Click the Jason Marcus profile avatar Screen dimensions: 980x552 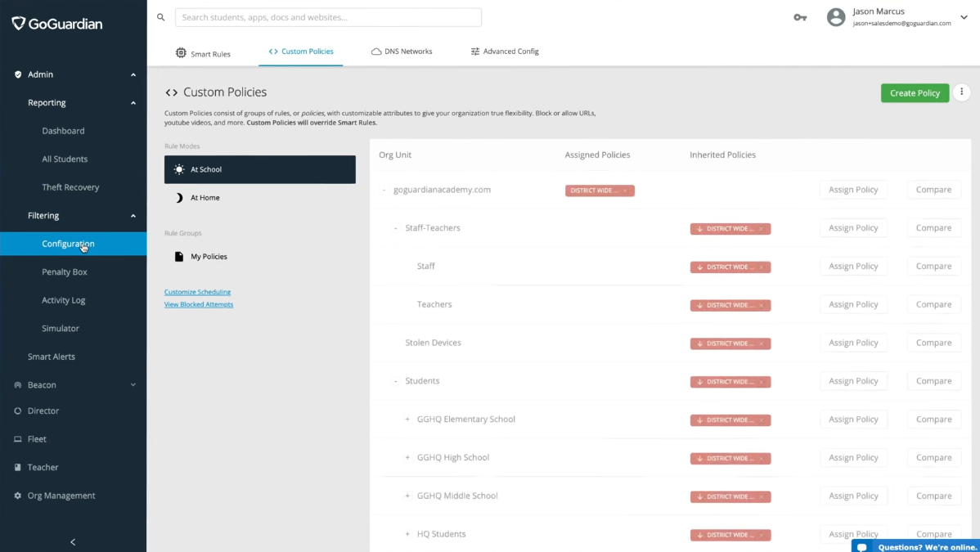[x=836, y=17]
